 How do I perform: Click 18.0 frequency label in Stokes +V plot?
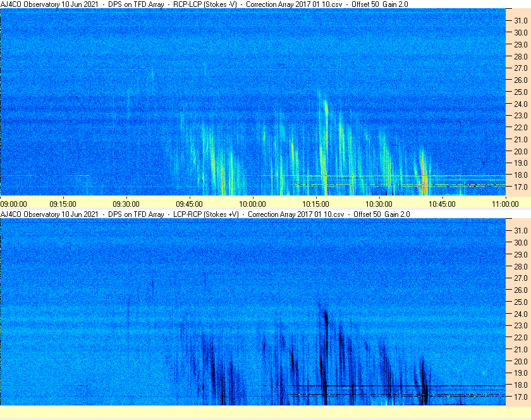521,385
